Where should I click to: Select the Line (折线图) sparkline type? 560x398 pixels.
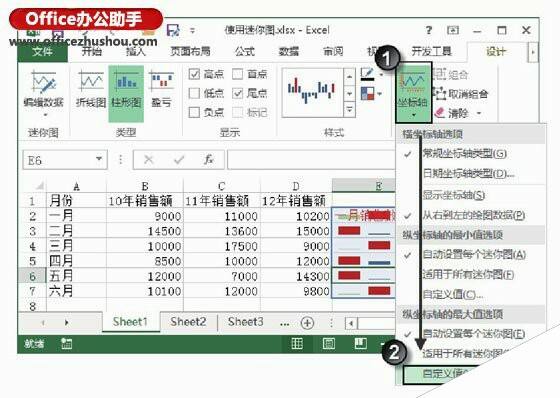(91, 89)
